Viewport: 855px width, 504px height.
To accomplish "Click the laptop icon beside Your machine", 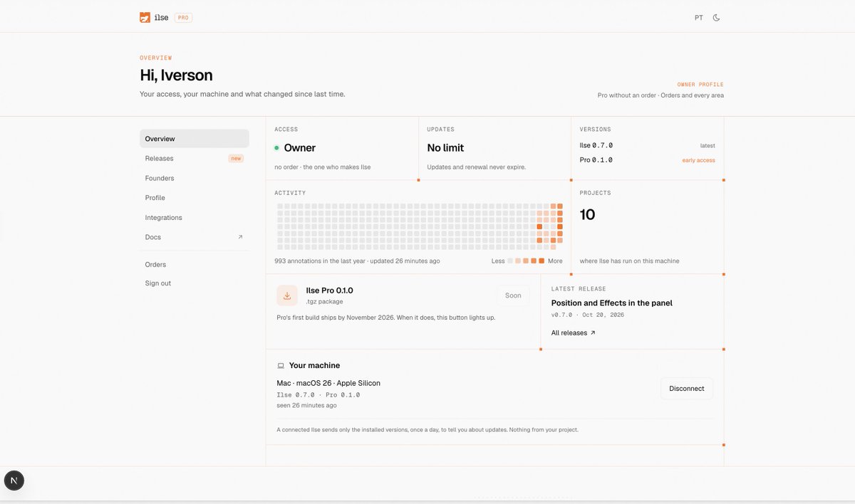I will tap(281, 366).
